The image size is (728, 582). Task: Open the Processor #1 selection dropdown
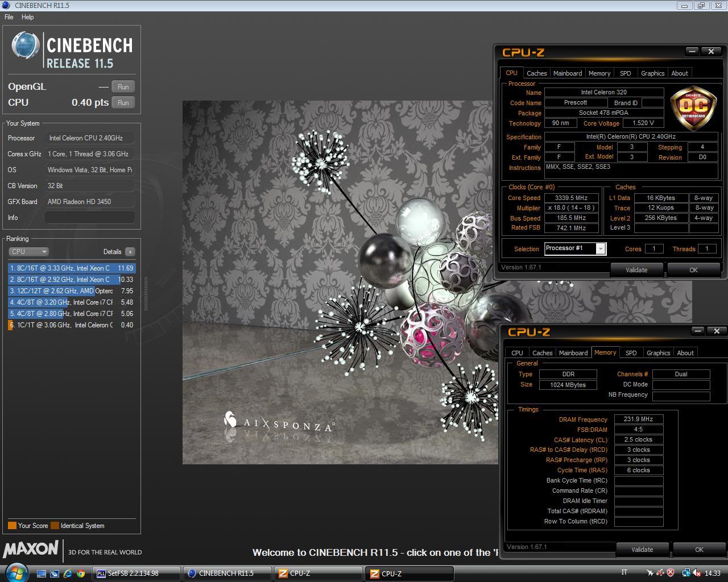(x=601, y=248)
